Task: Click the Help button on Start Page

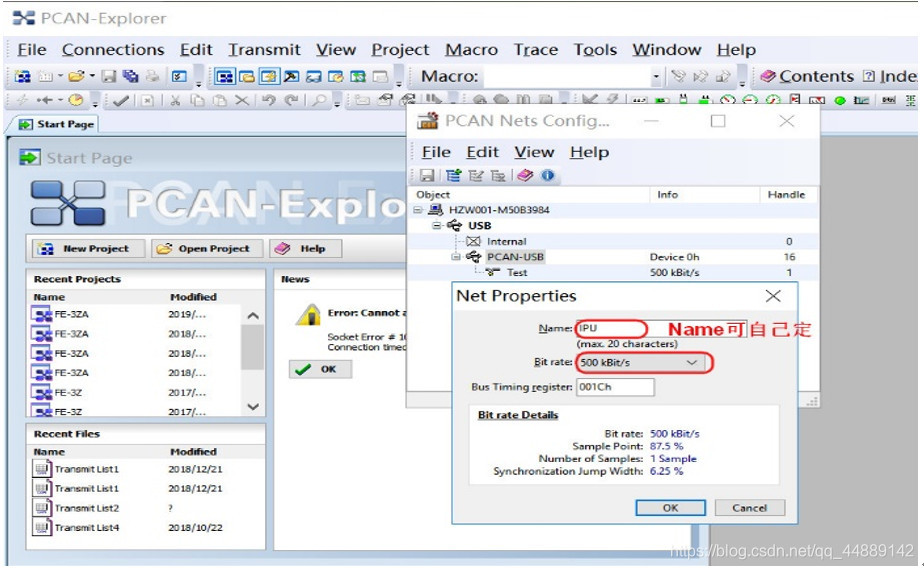Action: (306, 249)
